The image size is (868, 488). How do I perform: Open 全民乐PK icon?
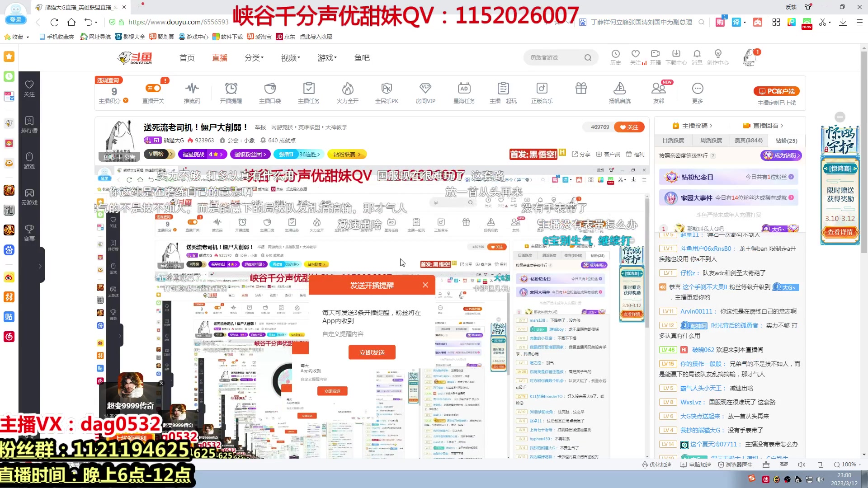[387, 93]
